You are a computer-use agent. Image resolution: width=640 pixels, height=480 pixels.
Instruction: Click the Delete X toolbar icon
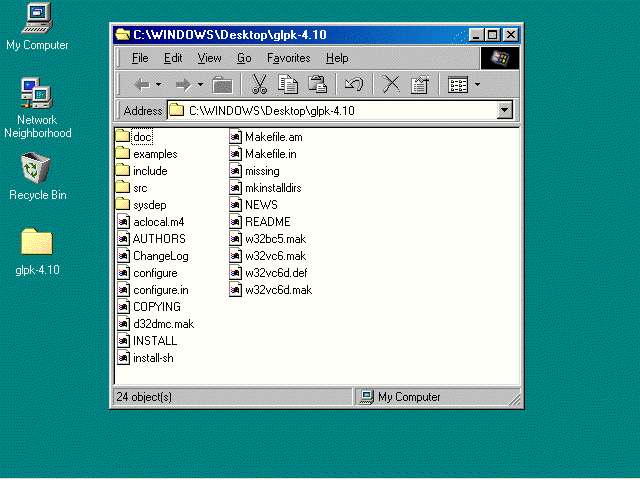pos(391,85)
